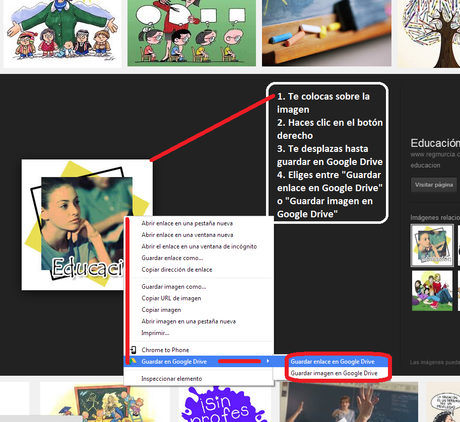This screenshot has width=460, height=422.
Task: Select Guardar enlace como... option
Action: (x=172, y=258)
